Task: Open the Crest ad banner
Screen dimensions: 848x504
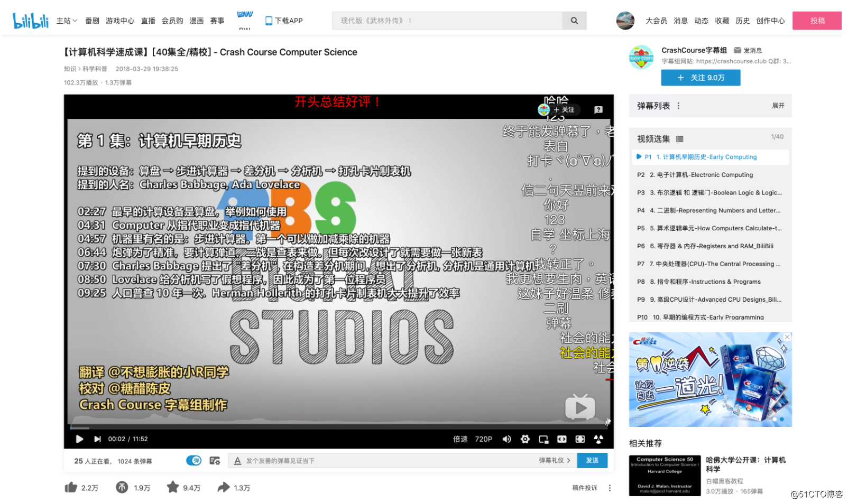Action: [710, 379]
